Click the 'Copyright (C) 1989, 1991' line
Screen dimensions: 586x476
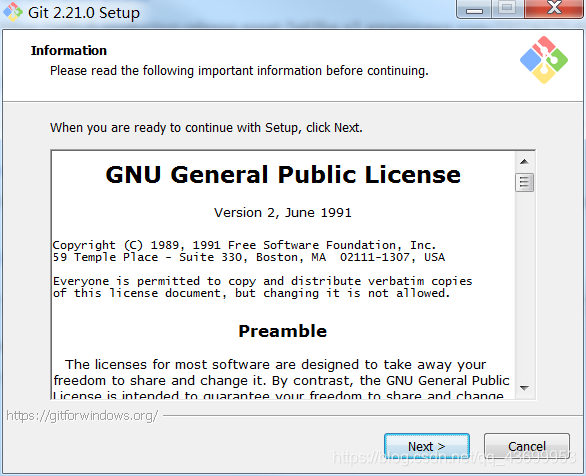click(244, 245)
